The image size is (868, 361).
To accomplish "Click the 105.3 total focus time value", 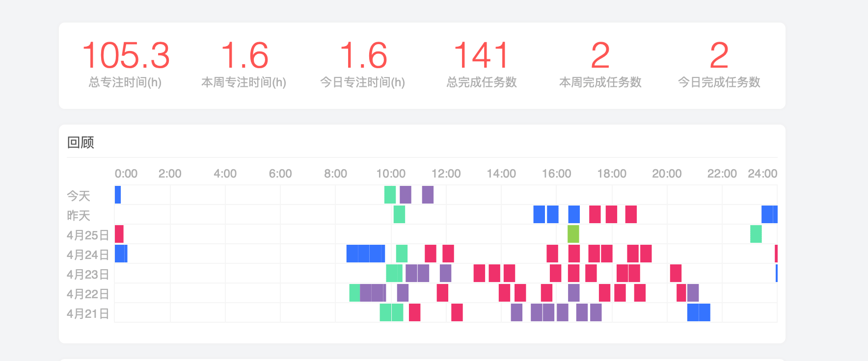I will [126, 55].
